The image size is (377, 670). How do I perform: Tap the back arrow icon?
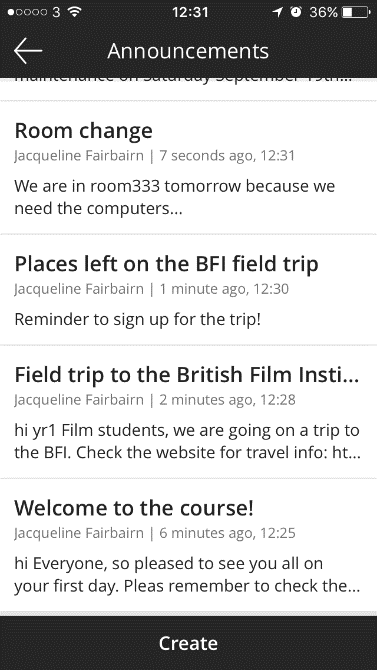click(x=28, y=51)
